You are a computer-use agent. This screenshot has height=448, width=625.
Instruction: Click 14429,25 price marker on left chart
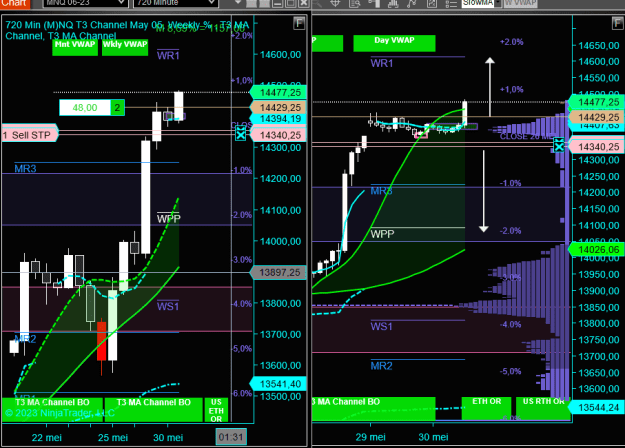pos(278,108)
